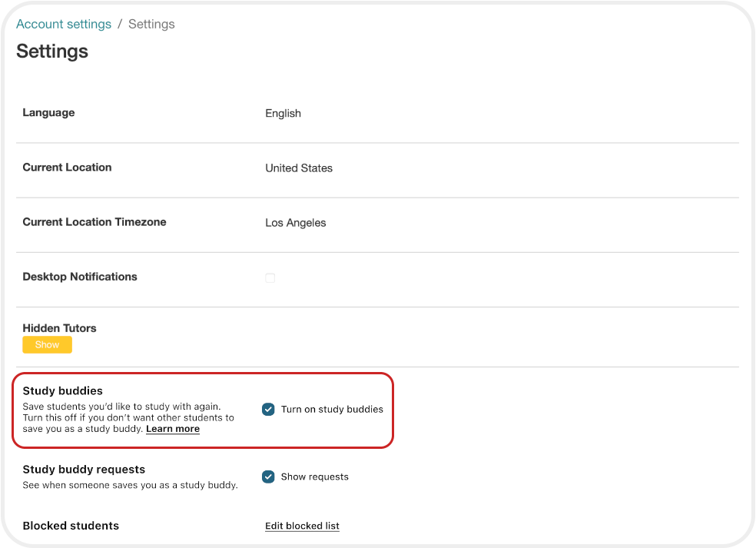Select the Language setting label
The image size is (756, 548).
(48, 113)
